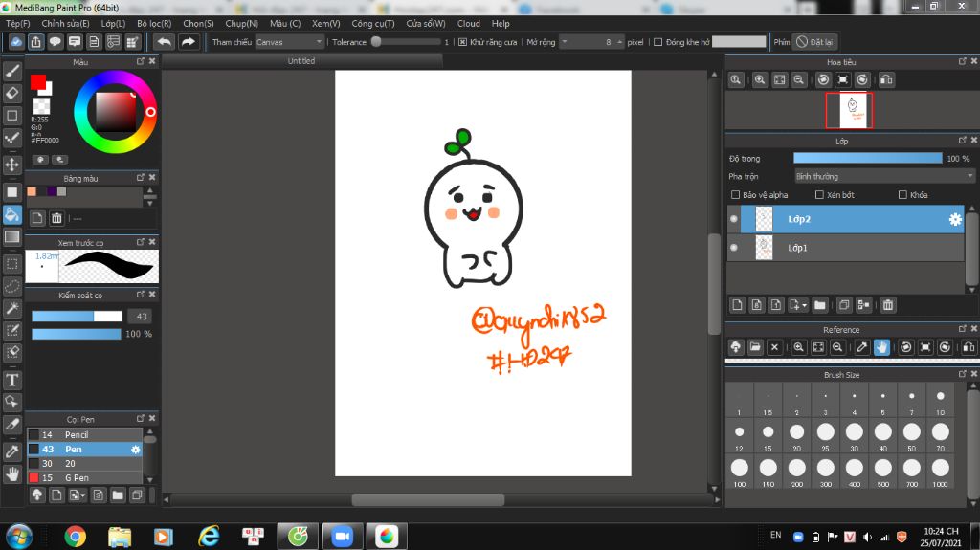Duplicate the layer using the copy icon

tap(844, 305)
